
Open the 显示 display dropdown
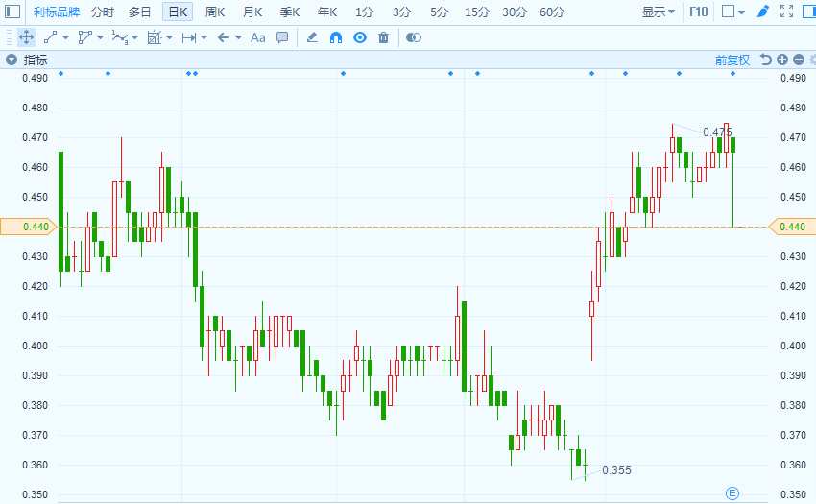(x=658, y=12)
